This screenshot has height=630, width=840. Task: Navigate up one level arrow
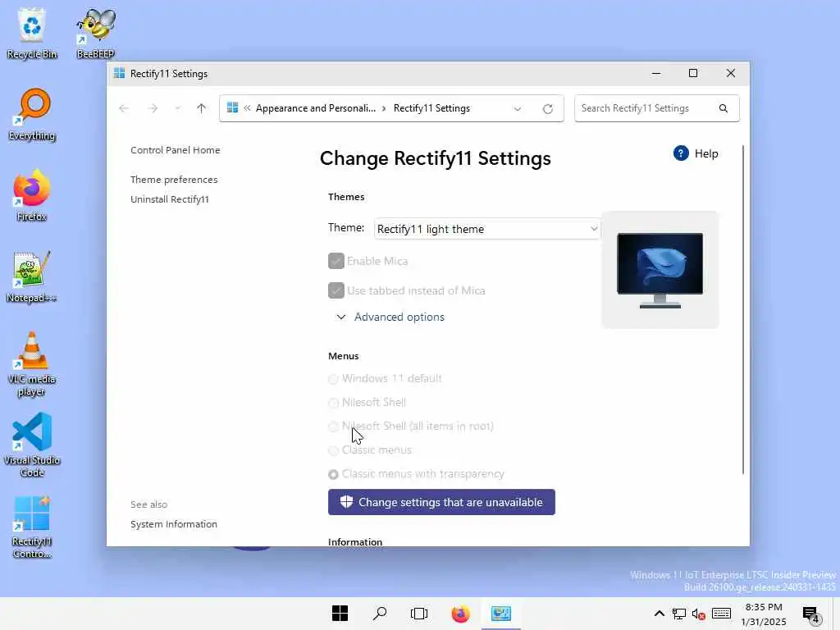tap(202, 108)
